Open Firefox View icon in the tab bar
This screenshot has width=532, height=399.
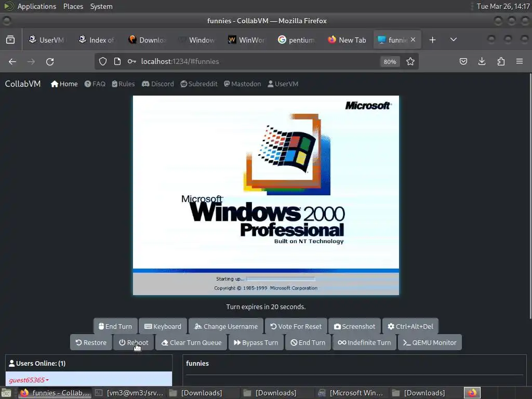coord(10,40)
